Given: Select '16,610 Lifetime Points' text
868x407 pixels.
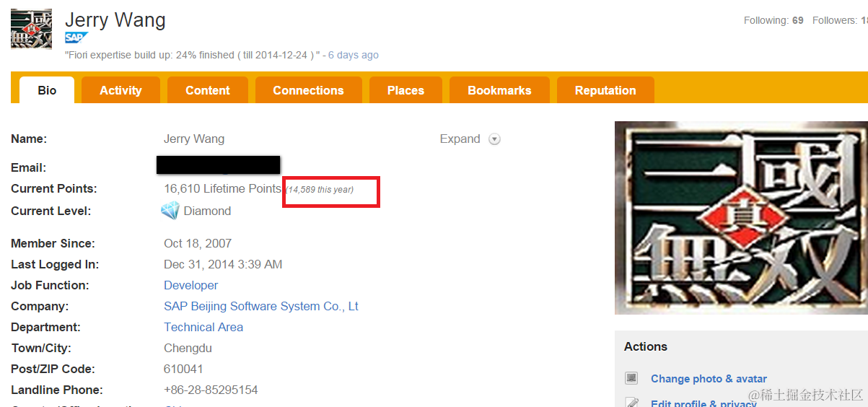Looking at the screenshot, I should pos(222,188).
